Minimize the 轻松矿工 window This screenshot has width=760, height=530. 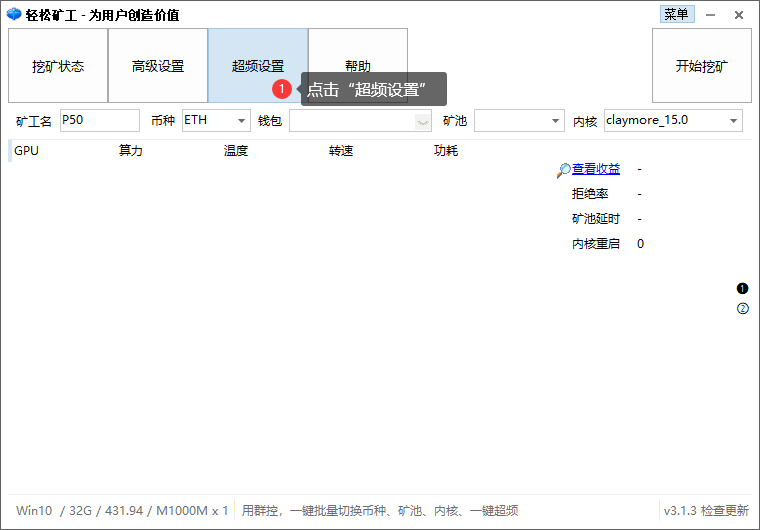tap(710, 15)
